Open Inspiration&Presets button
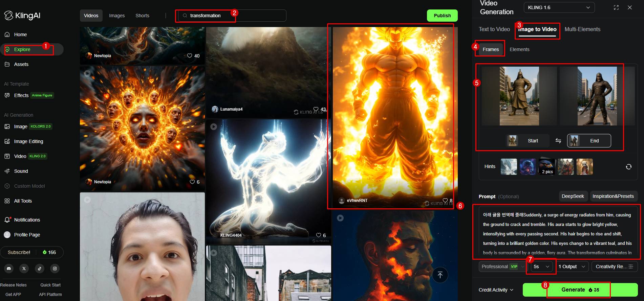Screen dimensions: 644x301 point(613,196)
